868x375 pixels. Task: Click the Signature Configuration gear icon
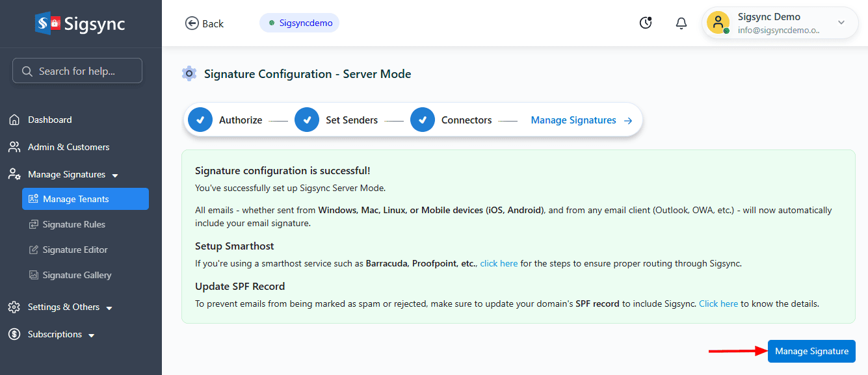point(189,73)
